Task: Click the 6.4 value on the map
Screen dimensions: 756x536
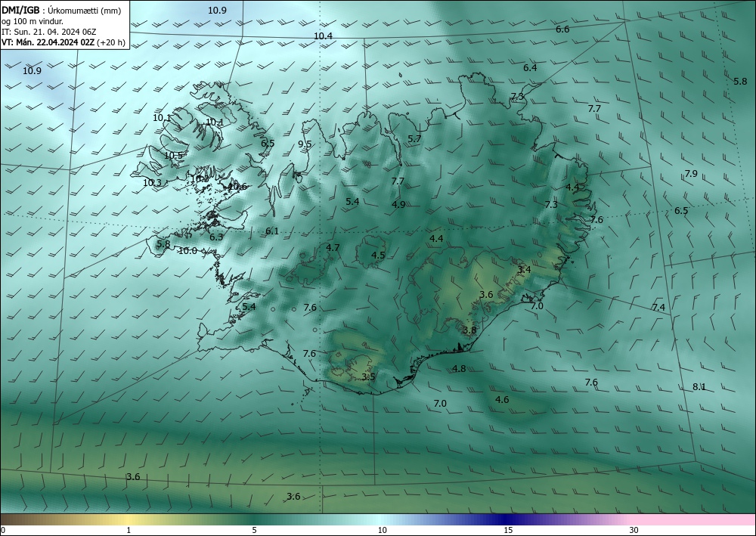Action: (x=531, y=67)
